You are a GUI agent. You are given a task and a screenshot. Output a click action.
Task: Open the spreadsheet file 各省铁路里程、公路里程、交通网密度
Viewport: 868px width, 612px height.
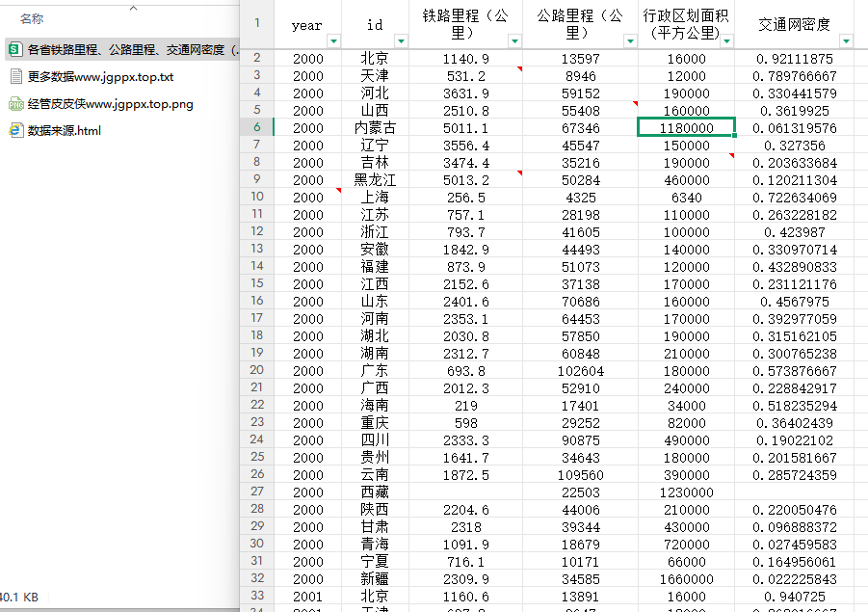coord(121,49)
